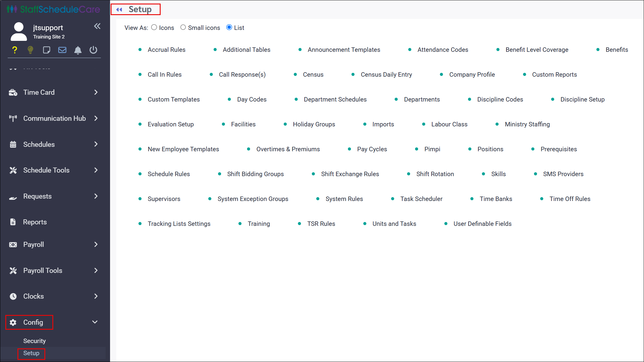Image resolution: width=644 pixels, height=362 pixels.
Task: Collapse the sidebar with double chevron
Action: (97, 26)
